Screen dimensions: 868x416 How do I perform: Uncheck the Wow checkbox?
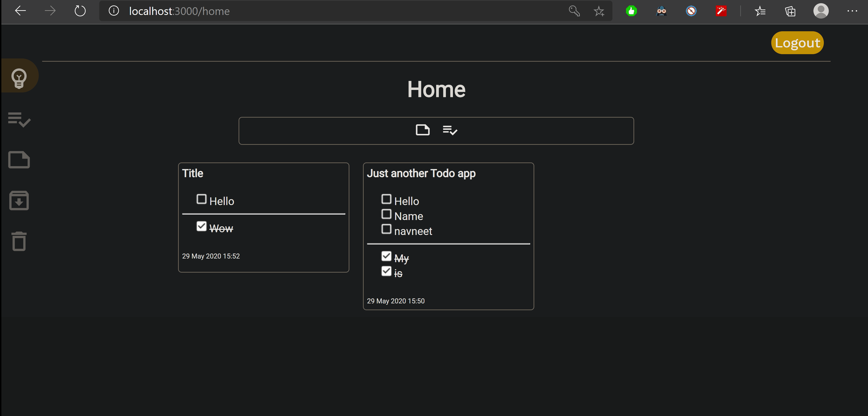[201, 226]
